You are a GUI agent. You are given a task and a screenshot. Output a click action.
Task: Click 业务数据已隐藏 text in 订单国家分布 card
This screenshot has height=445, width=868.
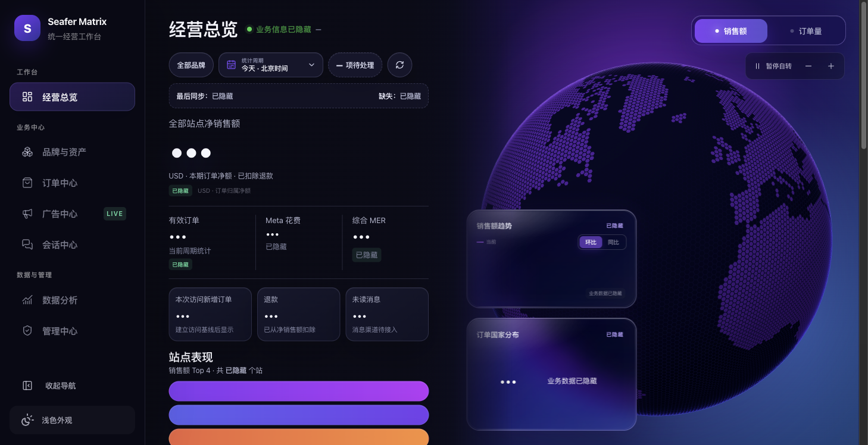(572, 381)
